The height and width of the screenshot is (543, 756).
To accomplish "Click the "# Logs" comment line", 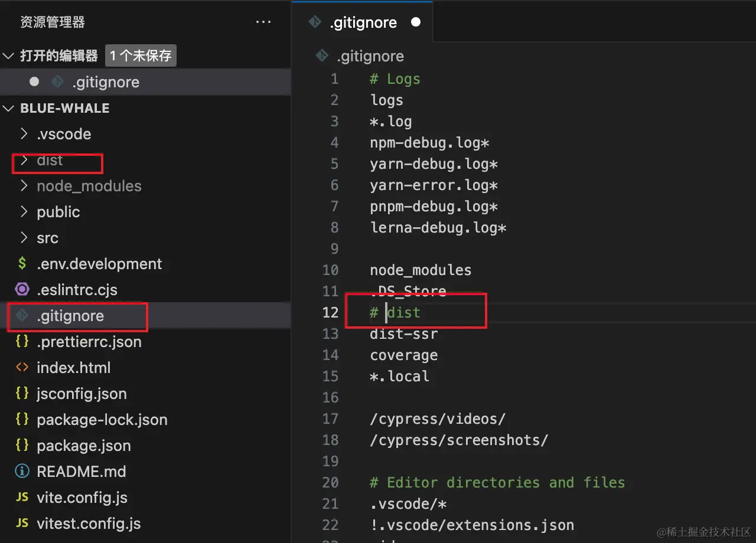I will click(395, 79).
